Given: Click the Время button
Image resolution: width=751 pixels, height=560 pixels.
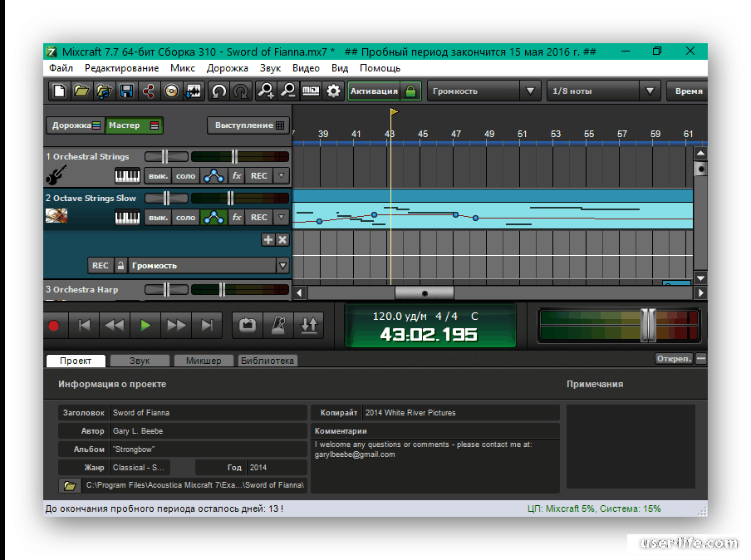Looking at the screenshot, I should (x=687, y=91).
